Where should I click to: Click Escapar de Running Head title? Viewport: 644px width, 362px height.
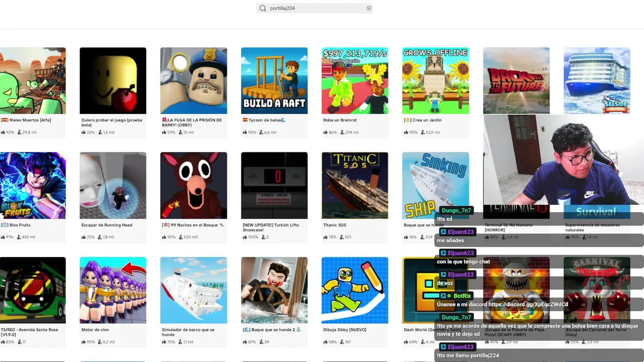click(107, 225)
